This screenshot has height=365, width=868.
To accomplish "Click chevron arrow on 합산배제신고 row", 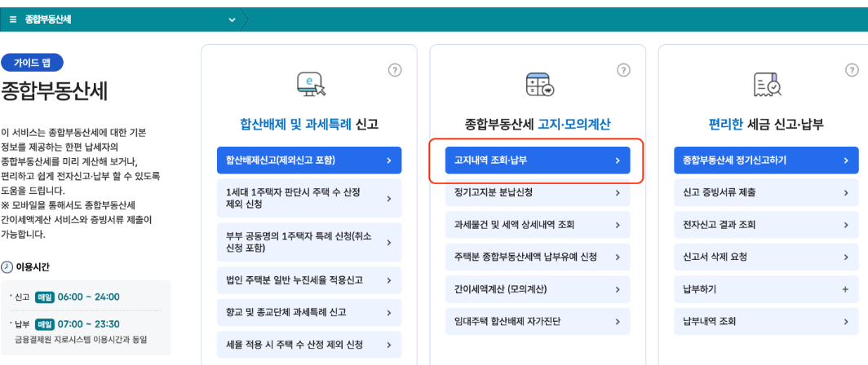I will (389, 161).
